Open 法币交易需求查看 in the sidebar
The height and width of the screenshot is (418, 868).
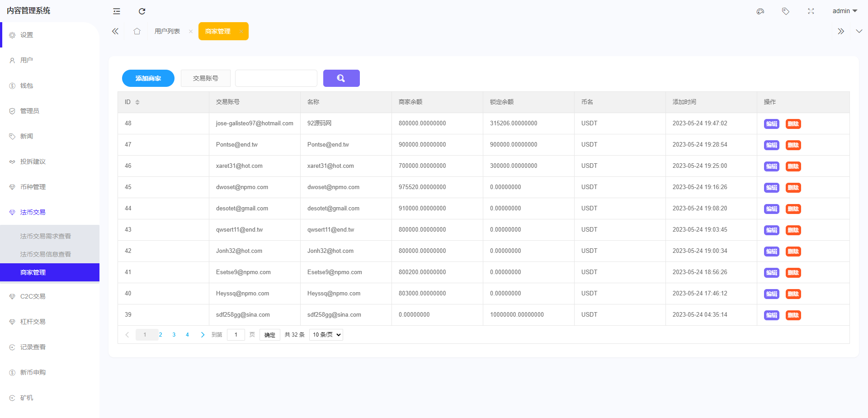(x=46, y=236)
